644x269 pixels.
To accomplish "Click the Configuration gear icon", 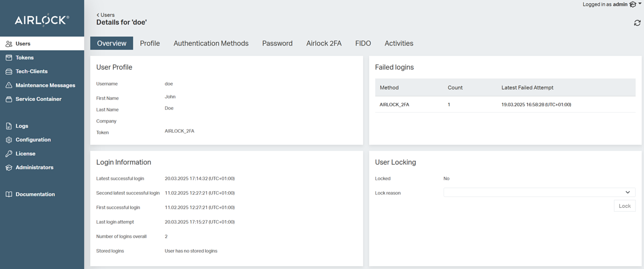I will point(9,140).
